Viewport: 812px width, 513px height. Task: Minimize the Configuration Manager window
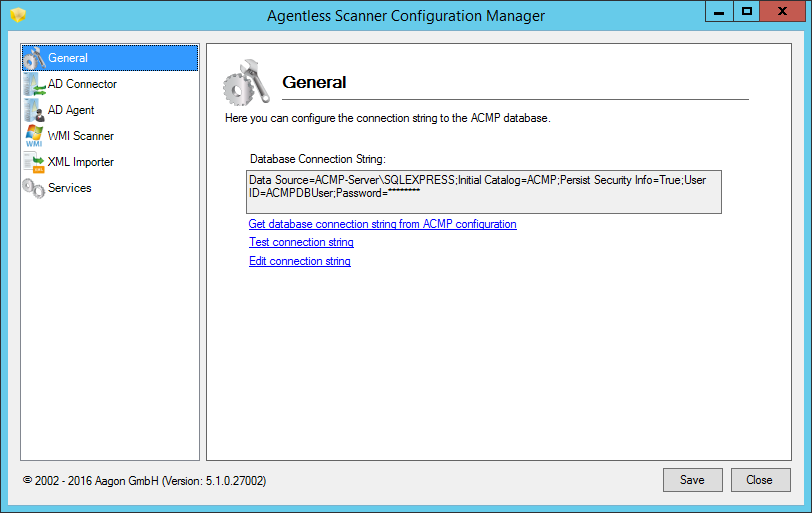(x=719, y=11)
